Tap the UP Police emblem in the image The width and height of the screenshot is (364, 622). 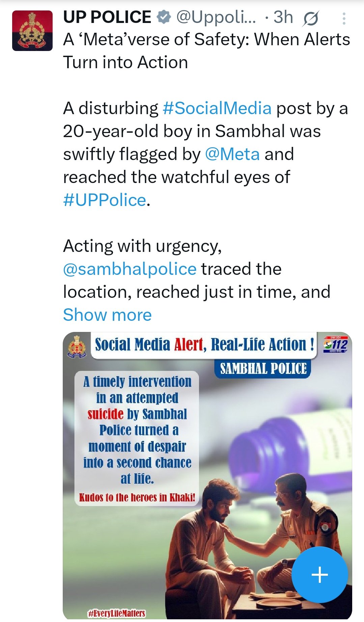click(x=77, y=346)
